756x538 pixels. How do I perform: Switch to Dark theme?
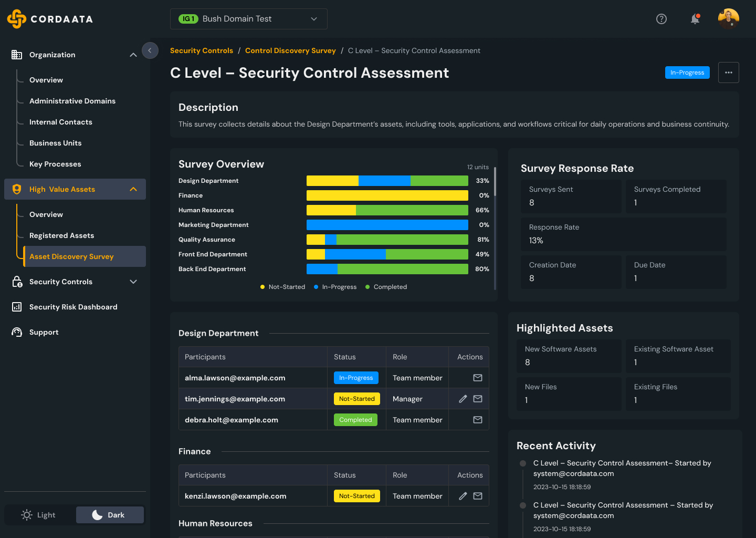coord(110,515)
